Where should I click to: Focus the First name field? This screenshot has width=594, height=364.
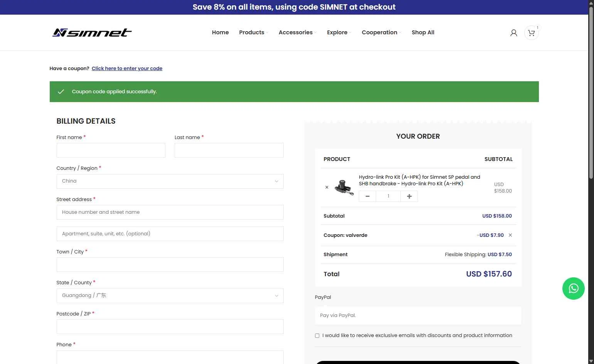tap(111, 150)
